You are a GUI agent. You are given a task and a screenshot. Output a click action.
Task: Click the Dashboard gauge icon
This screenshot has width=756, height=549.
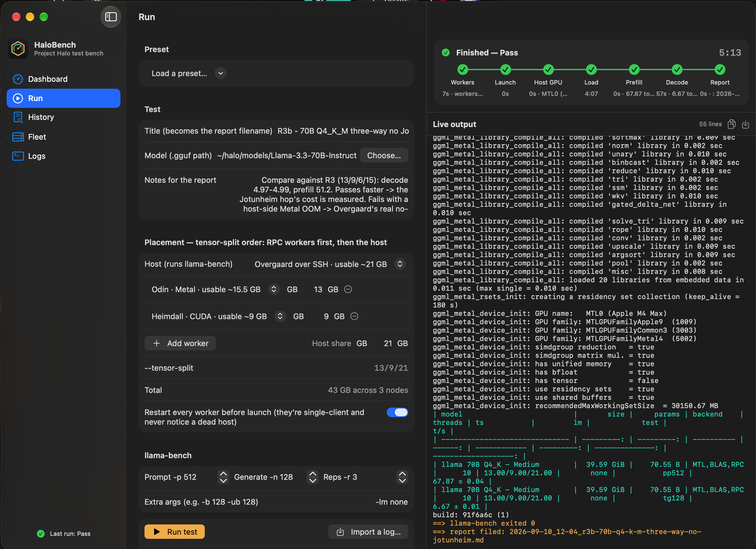18,79
